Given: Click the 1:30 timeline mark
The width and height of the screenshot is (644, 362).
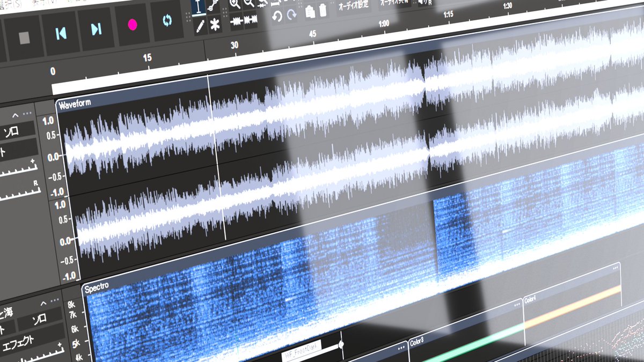Looking at the screenshot, I should (x=509, y=6).
